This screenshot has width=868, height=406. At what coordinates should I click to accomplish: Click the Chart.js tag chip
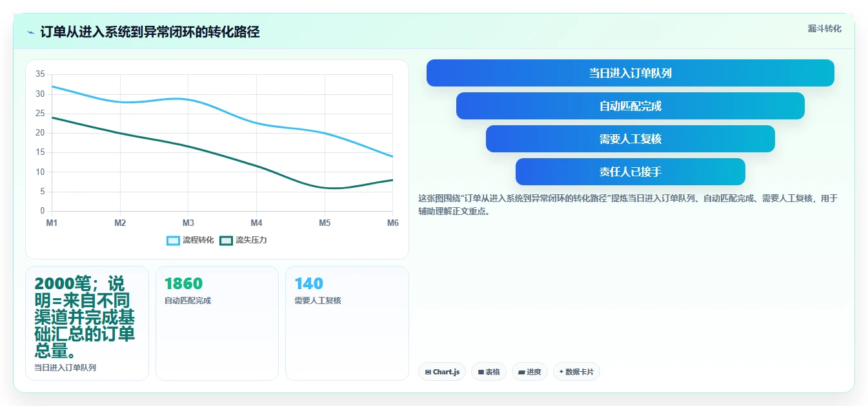pos(442,372)
